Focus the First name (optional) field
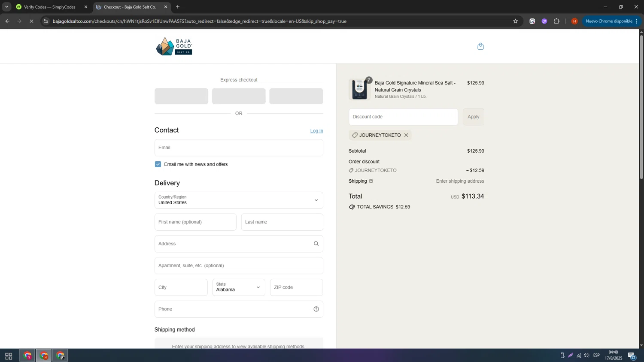 point(195,222)
